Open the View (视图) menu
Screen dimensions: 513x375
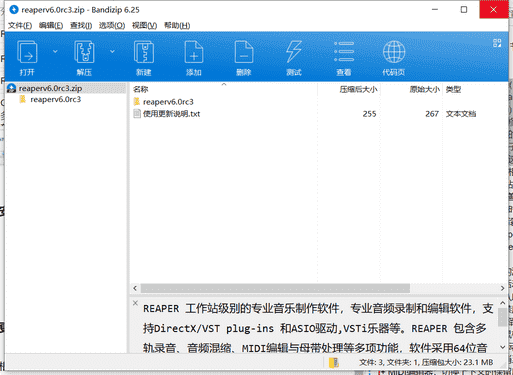(144, 25)
